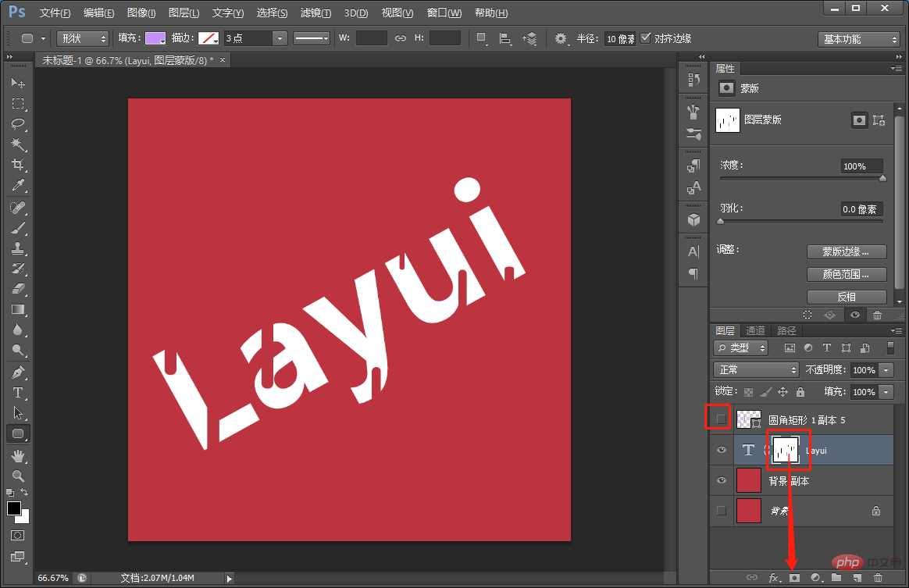Click the create new layer icon
This screenshot has width=909, height=588.
pyautogui.click(x=857, y=578)
